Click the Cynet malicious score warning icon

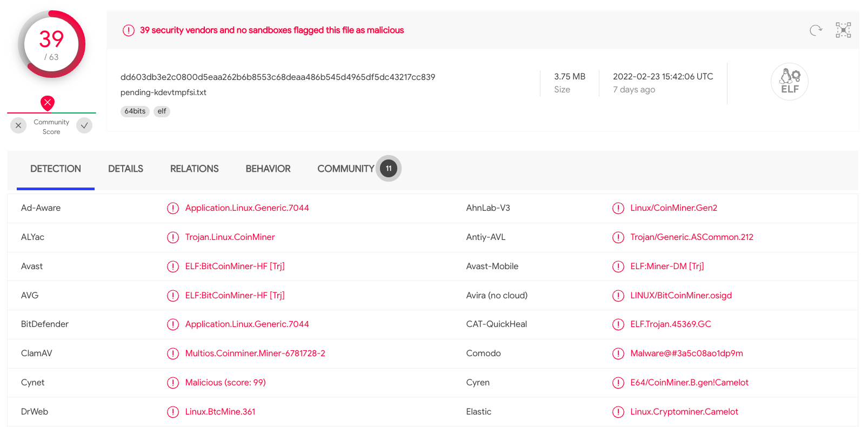173,383
